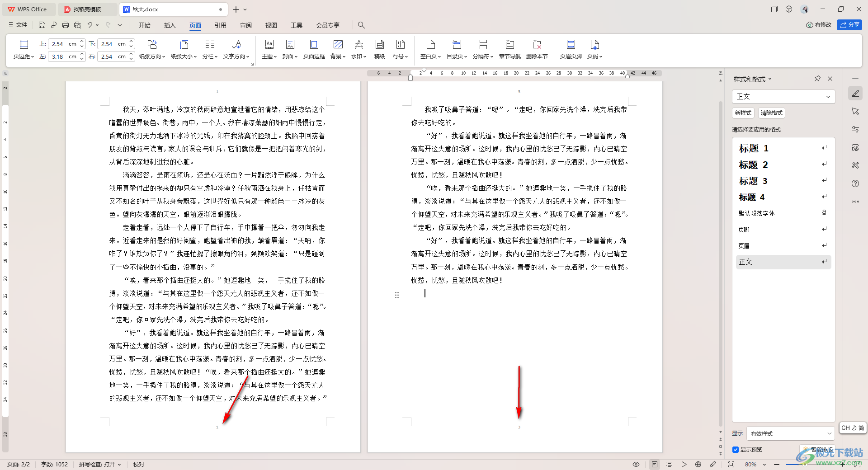The image size is (868, 470).
Task: Click the 有修改 changes indicator button
Action: [x=819, y=25]
